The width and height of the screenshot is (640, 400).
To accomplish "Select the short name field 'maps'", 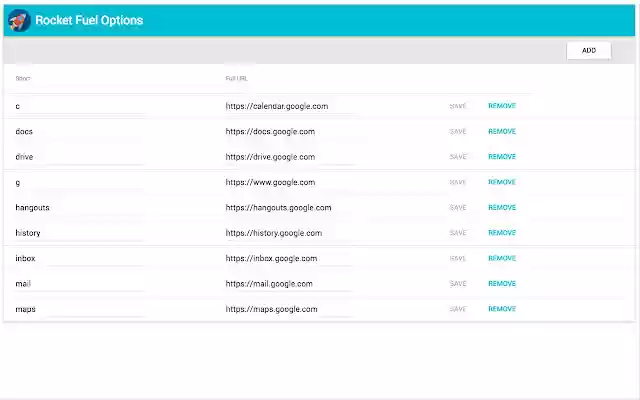I will (x=80, y=309).
